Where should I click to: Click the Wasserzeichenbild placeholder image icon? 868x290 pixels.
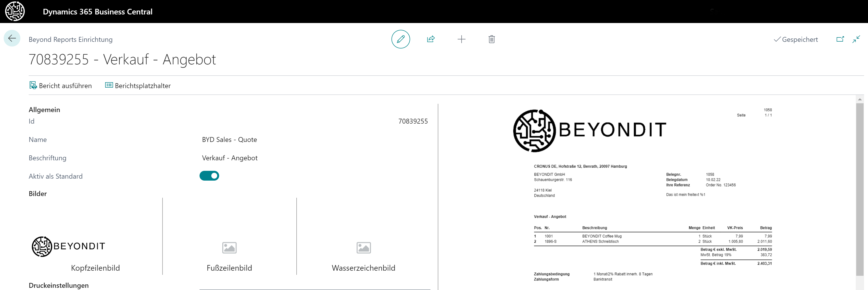(x=364, y=248)
